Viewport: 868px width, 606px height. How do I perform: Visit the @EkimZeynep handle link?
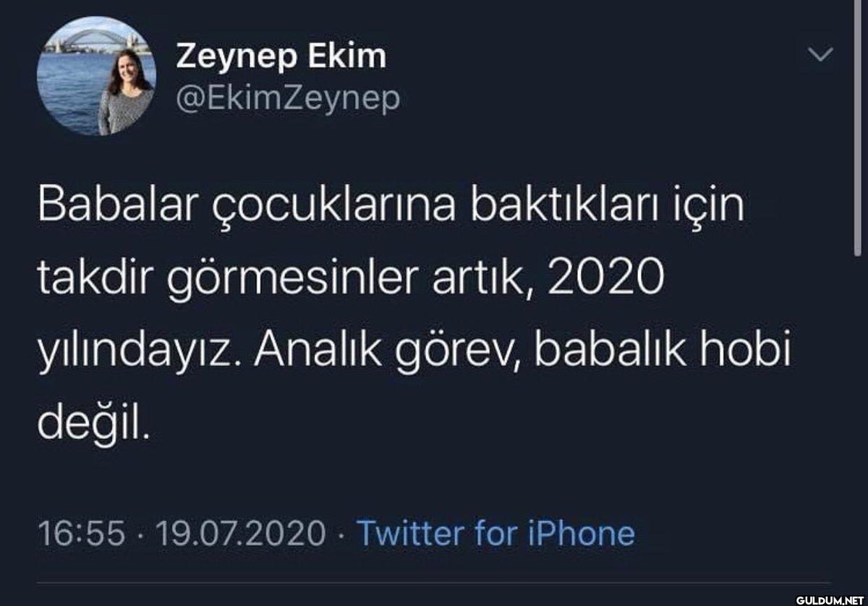tap(287, 99)
